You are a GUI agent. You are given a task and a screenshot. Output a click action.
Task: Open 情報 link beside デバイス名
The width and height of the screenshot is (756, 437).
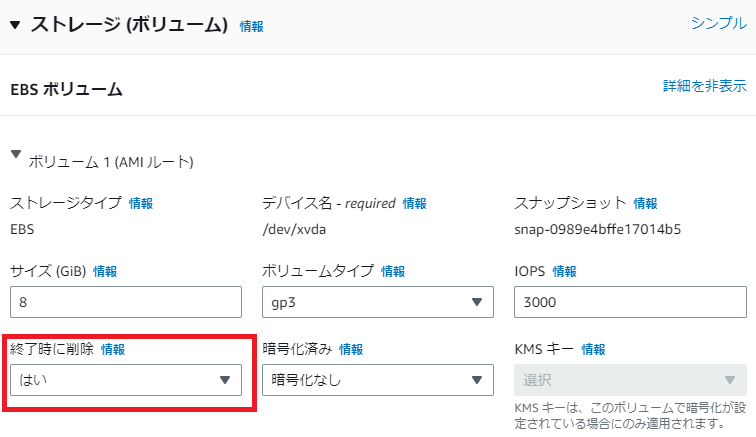(415, 204)
